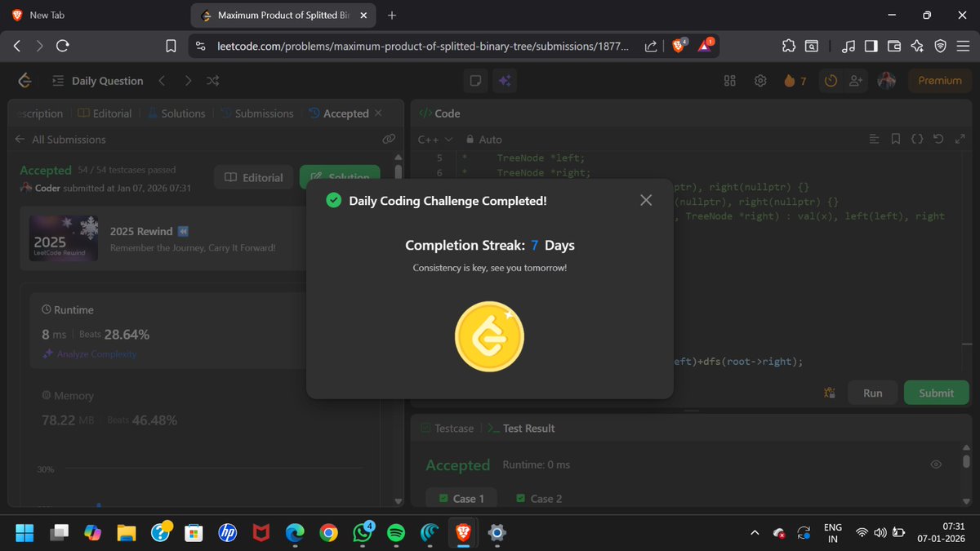The height and width of the screenshot is (551, 980).
Task: Open a new browser tab with plus
Action: [392, 15]
